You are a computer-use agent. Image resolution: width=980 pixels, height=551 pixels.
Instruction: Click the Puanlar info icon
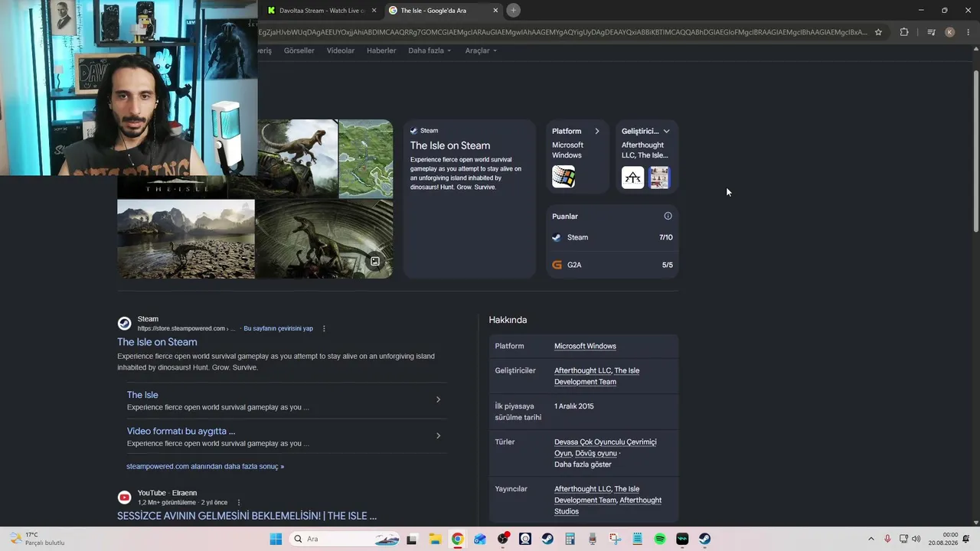[x=668, y=216]
